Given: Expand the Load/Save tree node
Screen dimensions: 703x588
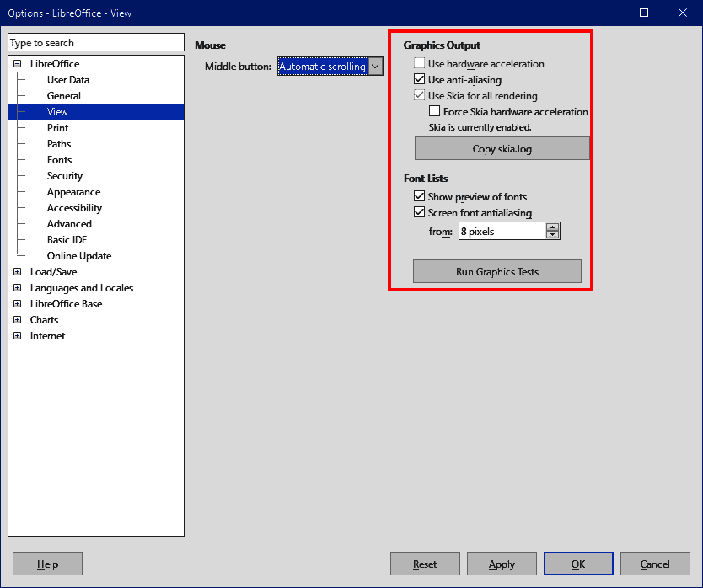Looking at the screenshot, I should [18, 271].
